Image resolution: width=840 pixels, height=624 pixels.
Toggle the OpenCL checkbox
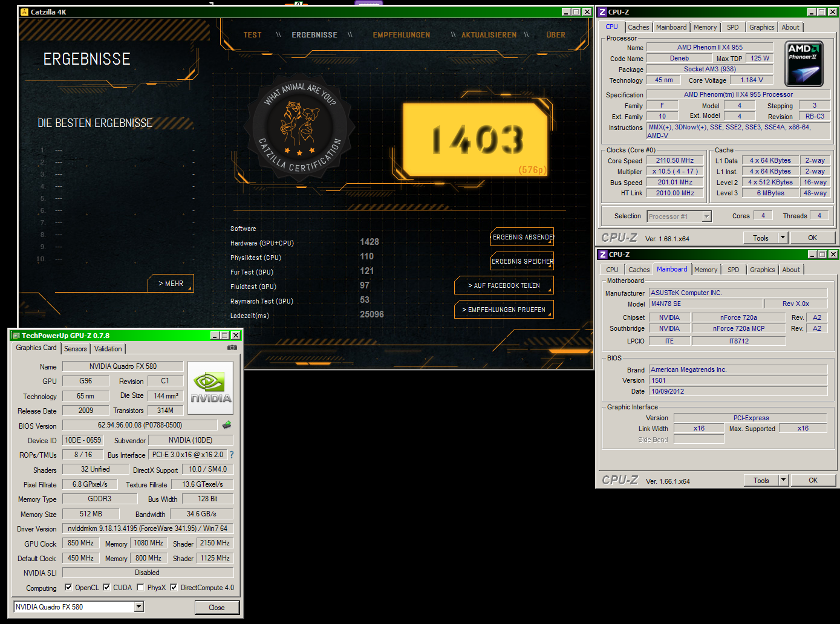coord(68,587)
